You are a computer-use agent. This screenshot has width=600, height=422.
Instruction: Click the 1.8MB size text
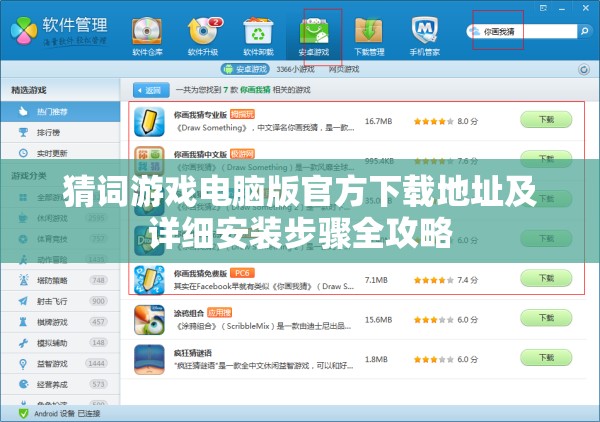(x=376, y=359)
